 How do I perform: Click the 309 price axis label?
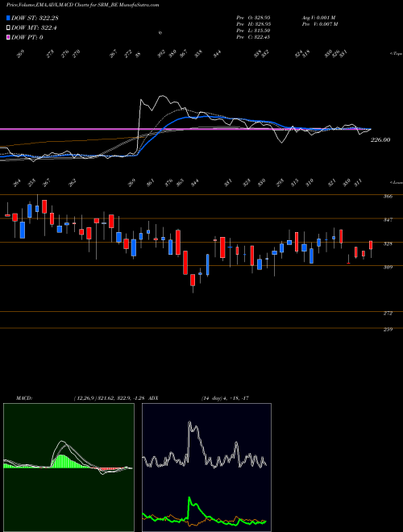coord(389,268)
